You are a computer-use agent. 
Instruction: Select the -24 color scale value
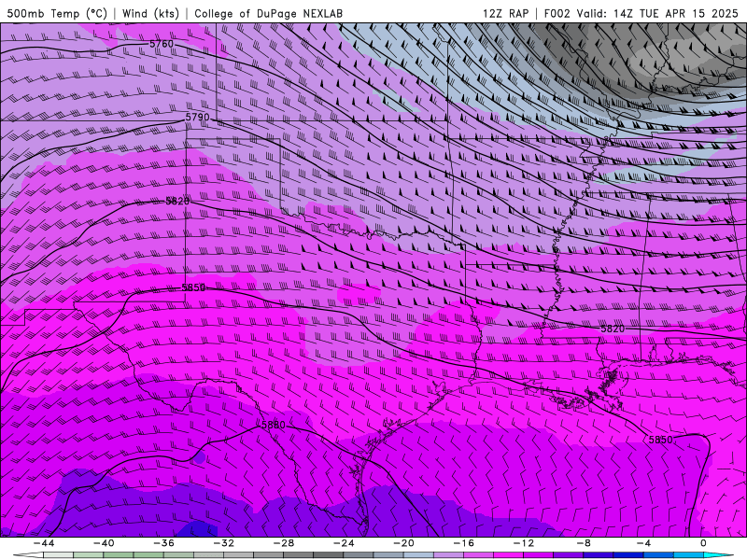coord(344,543)
